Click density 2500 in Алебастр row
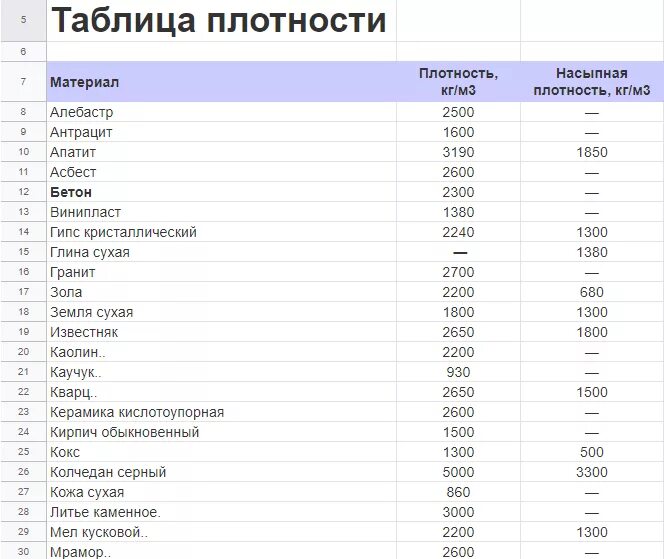This screenshot has height=559, width=664. click(x=458, y=112)
